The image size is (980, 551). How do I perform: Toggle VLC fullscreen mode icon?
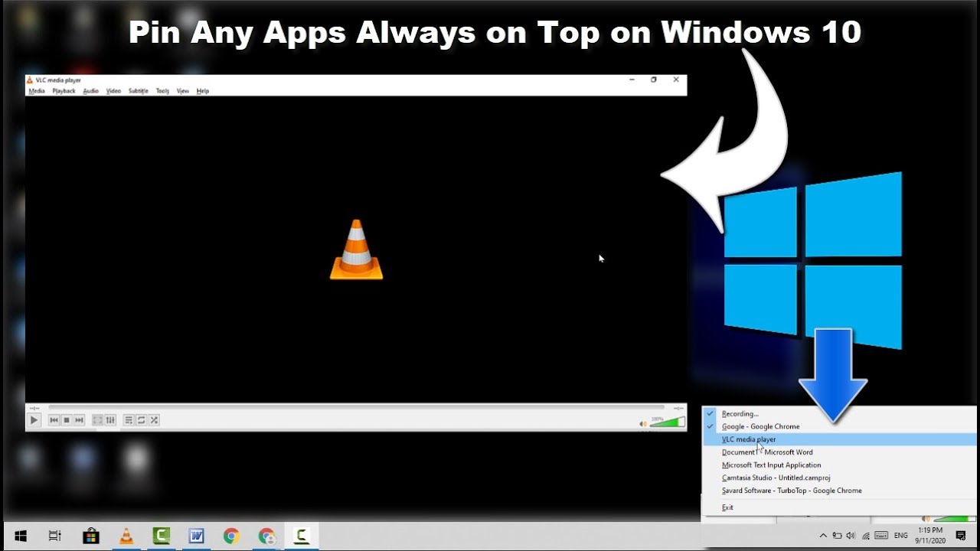click(x=97, y=420)
